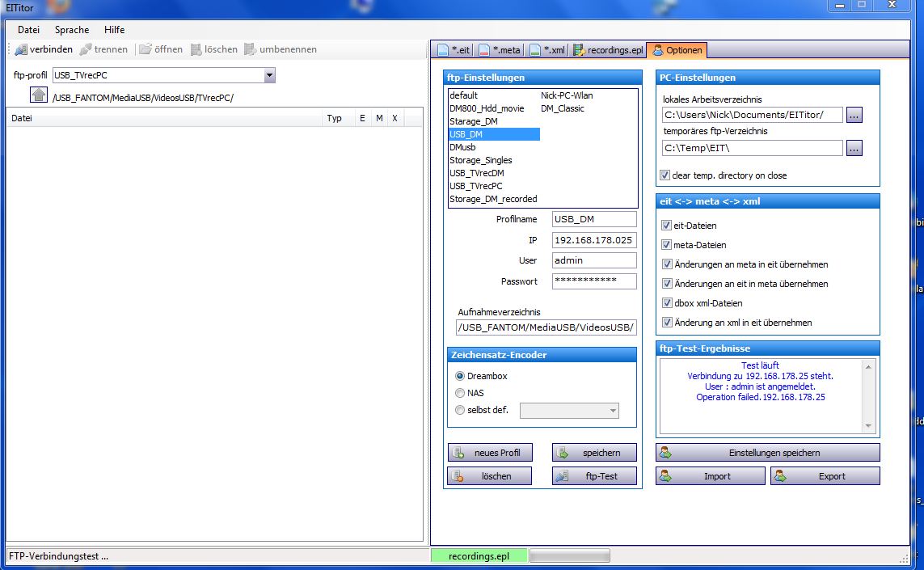Screen dimensions: 924x570
Task: Open the Sprache menu
Action: point(72,30)
